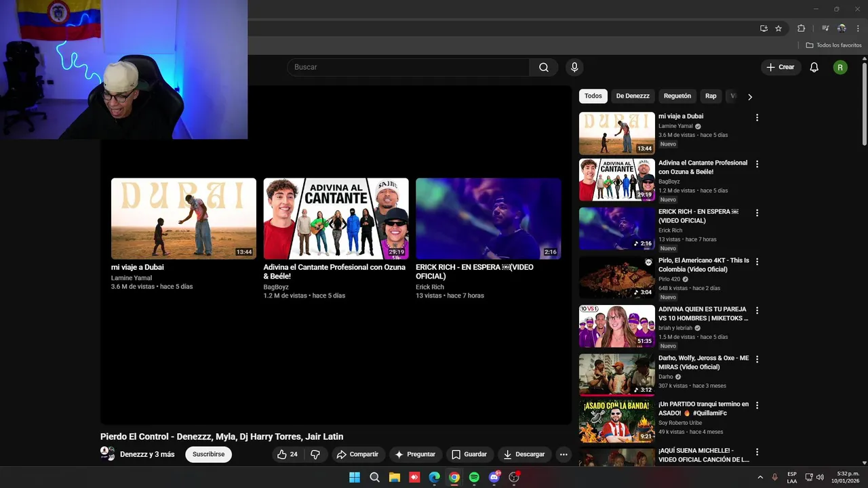The width and height of the screenshot is (868, 488).
Task: Open options menu for 'ERICK RICH' sidebar video
Action: pyautogui.click(x=757, y=213)
